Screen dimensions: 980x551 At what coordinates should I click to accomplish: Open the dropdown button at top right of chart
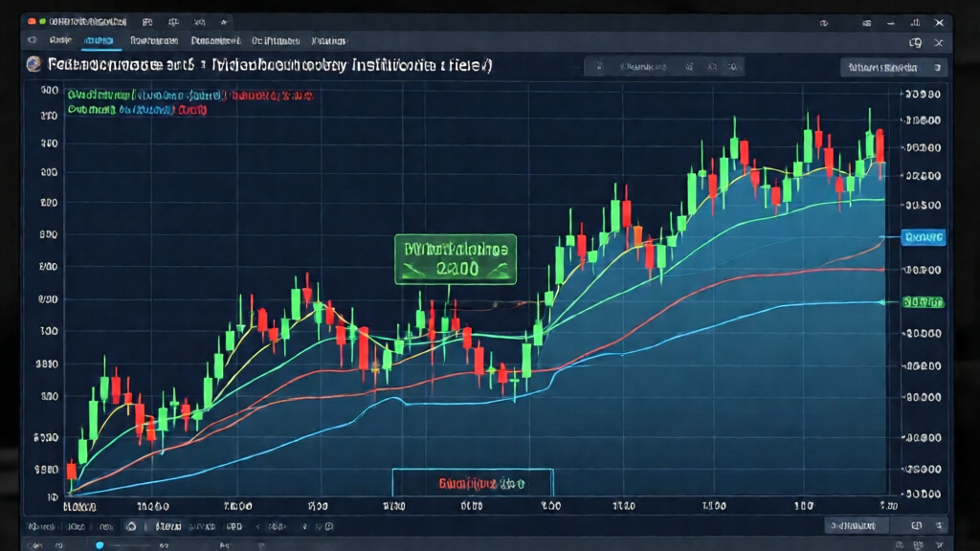coord(893,67)
